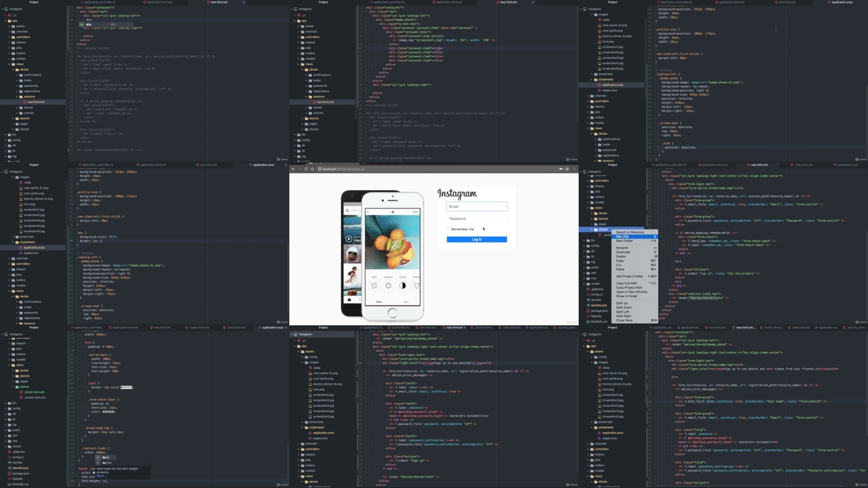Bookmark the page with the star icon
Image resolution: width=868 pixels, height=488 pixels.
567,169
